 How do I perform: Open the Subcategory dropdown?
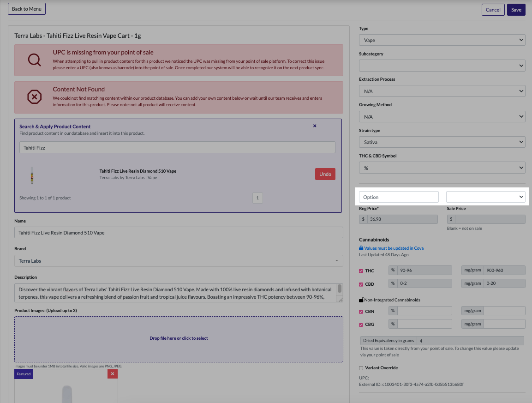click(x=442, y=66)
